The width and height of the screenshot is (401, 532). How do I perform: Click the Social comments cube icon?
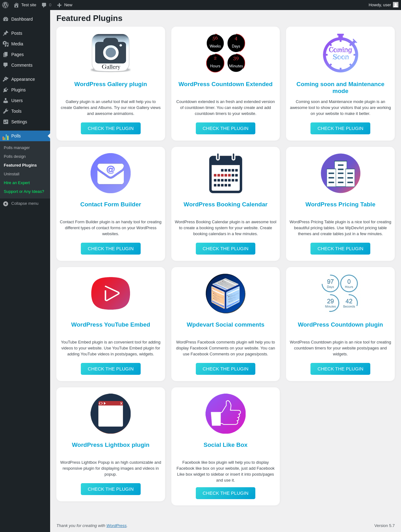pyautogui.click(x=226, y=293)
